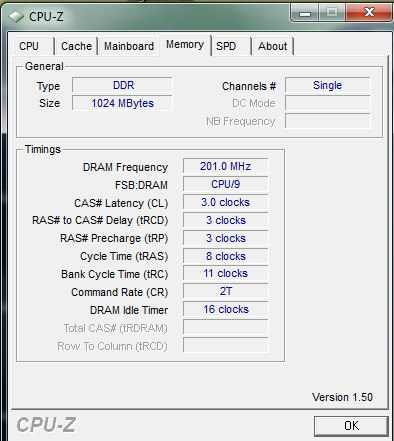Viewport: 394px width, 441px height.
Task: Click the CPU-Z title bar icon
Action: (16, 17)
